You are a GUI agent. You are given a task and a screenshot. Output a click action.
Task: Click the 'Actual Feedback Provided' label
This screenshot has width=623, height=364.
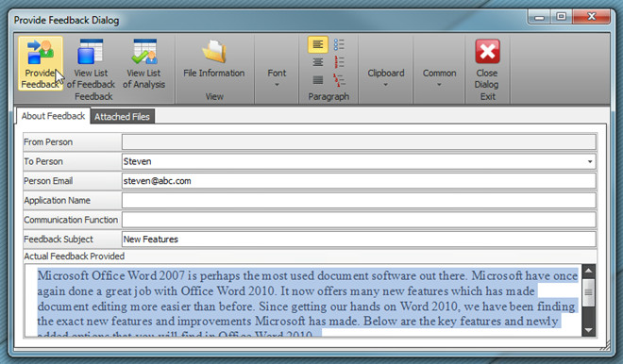coord(75,256)
